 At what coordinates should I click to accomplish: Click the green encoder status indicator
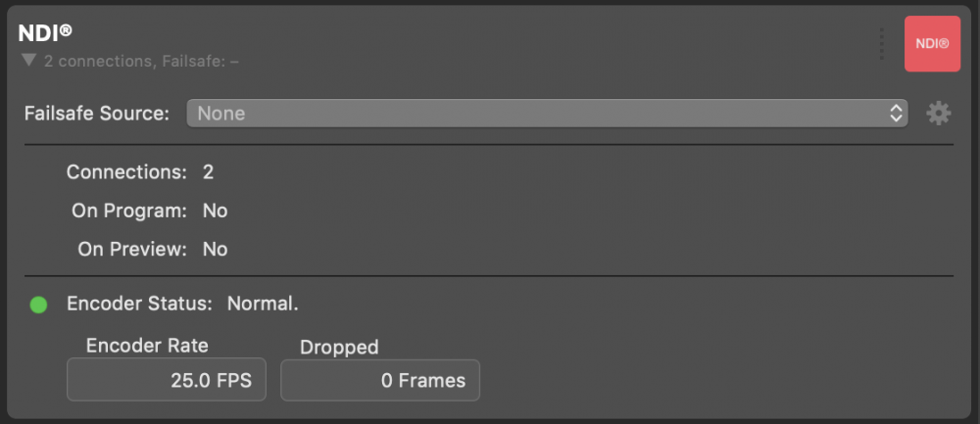coord(39,305)
